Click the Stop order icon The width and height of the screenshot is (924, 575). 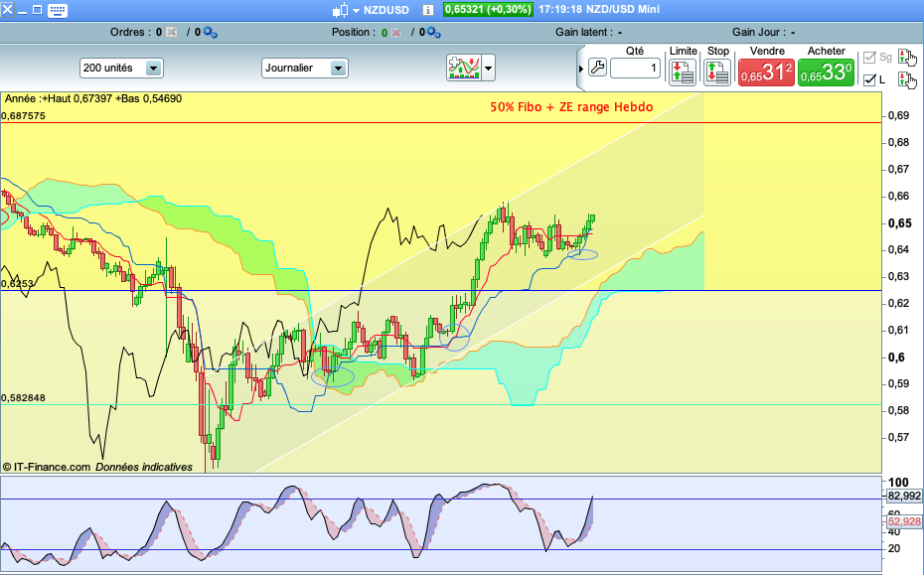click(717, 72)
